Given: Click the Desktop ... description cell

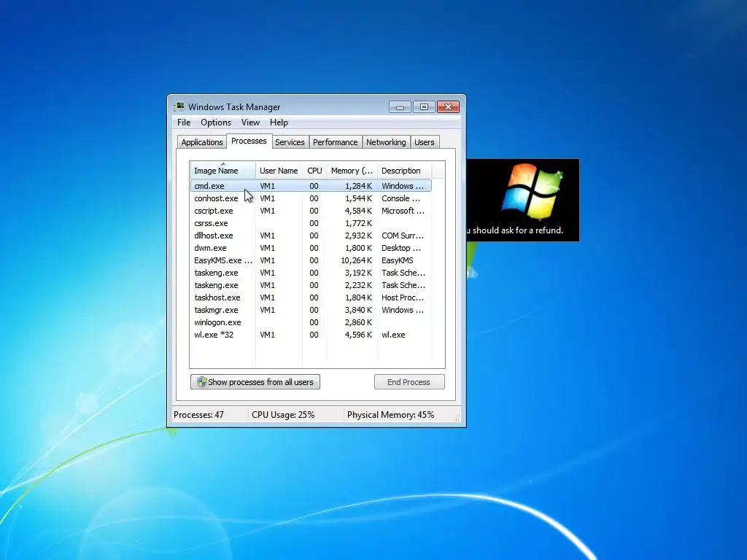Looking at the screenshot, I should coord(401,248).
